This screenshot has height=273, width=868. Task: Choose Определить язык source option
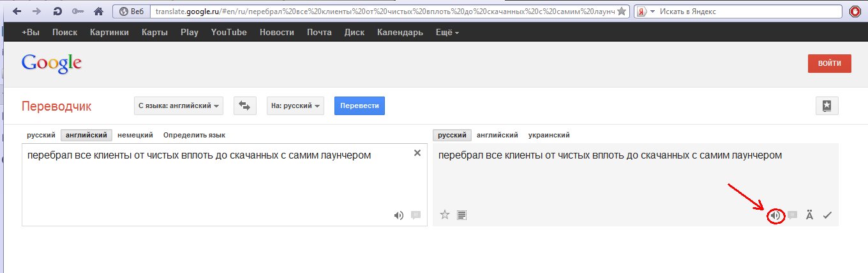pyautogui.click(x=194, y=135)
